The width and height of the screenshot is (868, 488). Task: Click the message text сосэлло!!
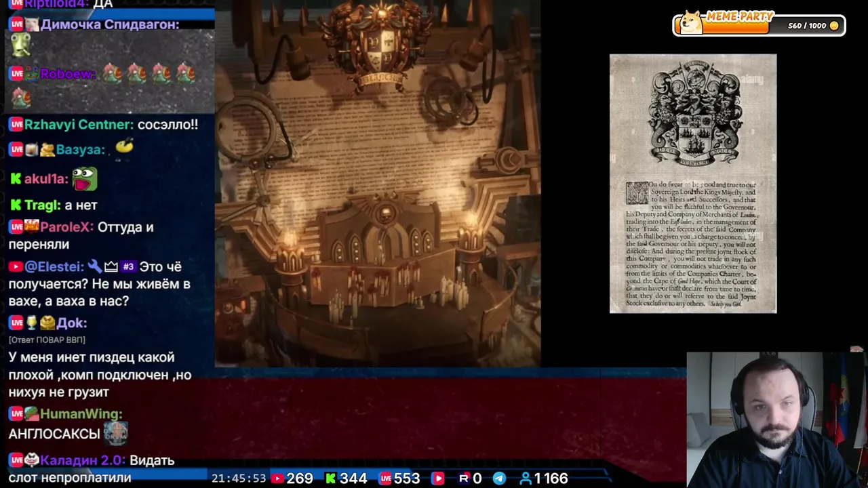tap(167, 125)
